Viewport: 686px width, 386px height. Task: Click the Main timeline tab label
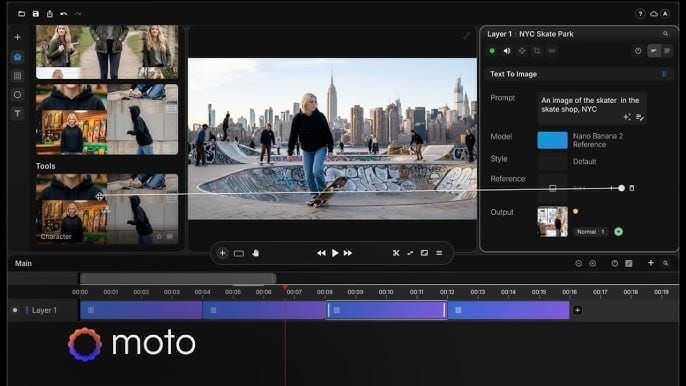coord(23,263)
